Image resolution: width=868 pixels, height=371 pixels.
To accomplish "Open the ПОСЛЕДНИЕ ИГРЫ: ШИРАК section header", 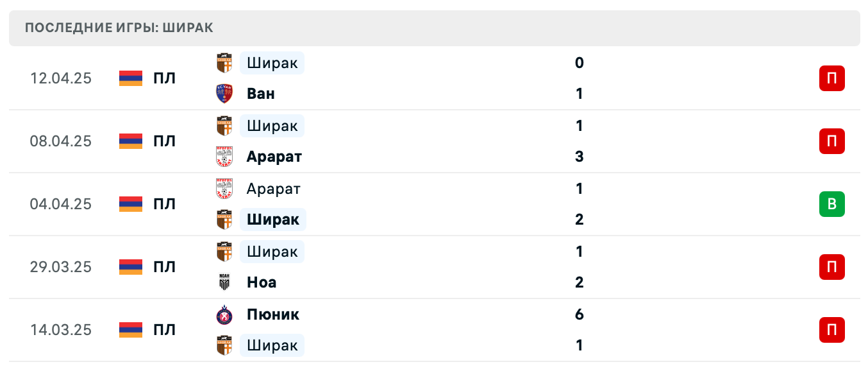I will (119, 28).
